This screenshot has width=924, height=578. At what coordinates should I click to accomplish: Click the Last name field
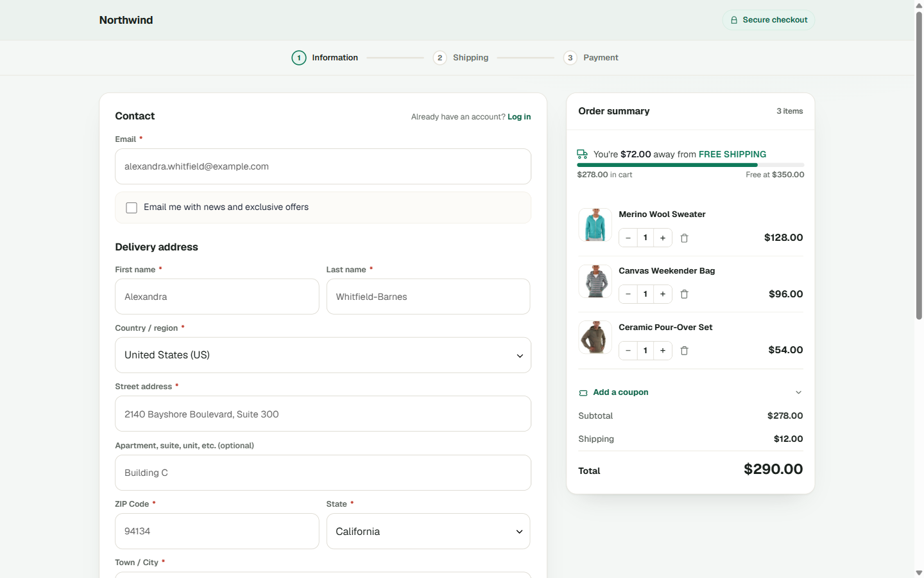[x=428, y=297]
